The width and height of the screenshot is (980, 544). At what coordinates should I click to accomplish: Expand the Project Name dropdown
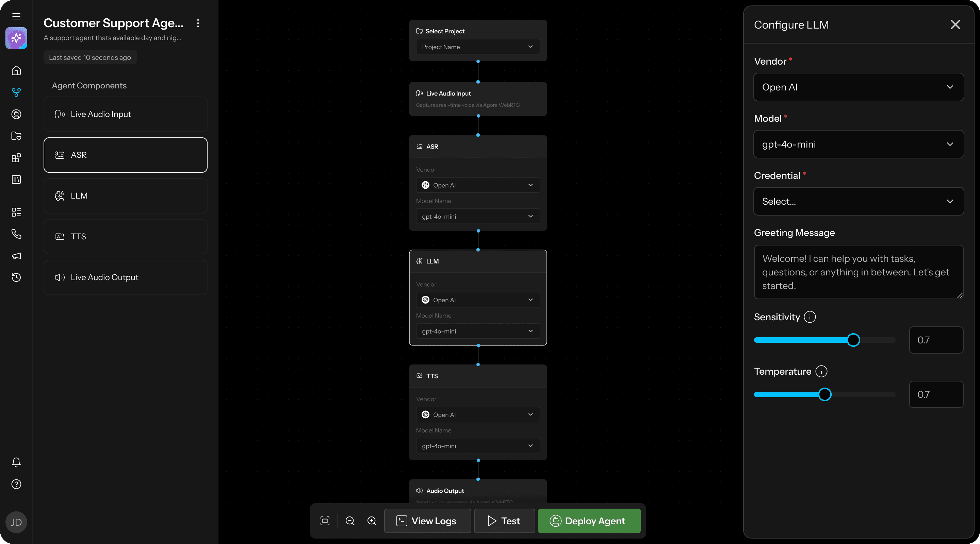coord(477,47)
